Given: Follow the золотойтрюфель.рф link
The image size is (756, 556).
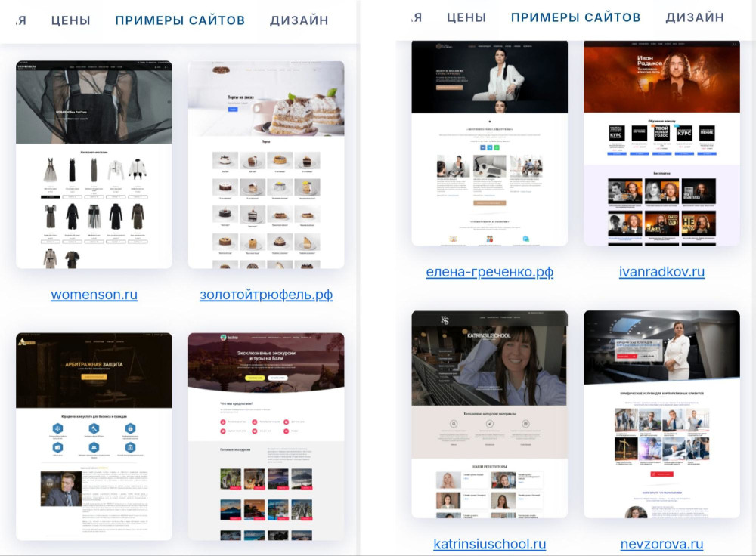Looking at the screenshot, I should pyautogui.click(x=266, y=295).
